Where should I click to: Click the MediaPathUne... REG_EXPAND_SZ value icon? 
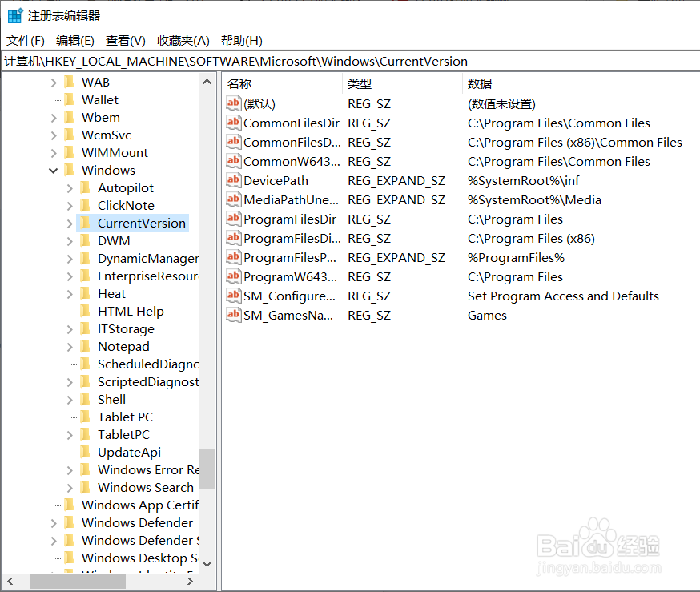(233, 199)
